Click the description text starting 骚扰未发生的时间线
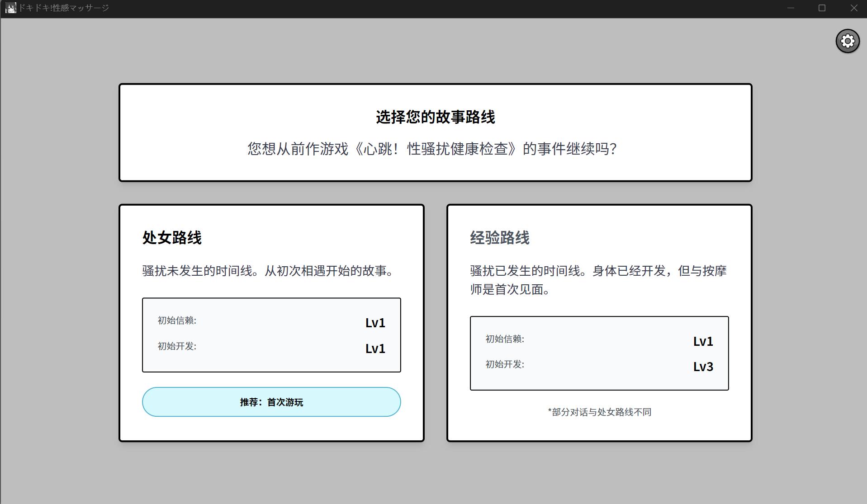The height and width of the screenshot is (504, 867). [269, 271]
